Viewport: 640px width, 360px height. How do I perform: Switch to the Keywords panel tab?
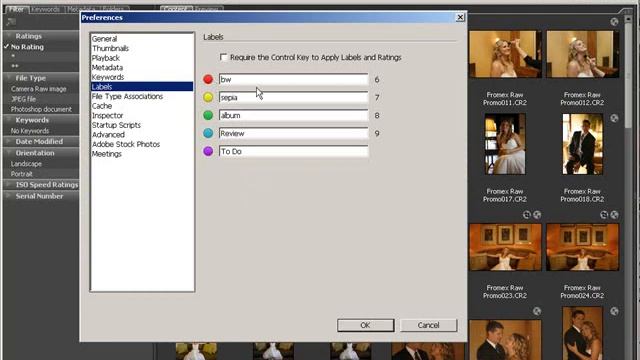tap(45, 9)
